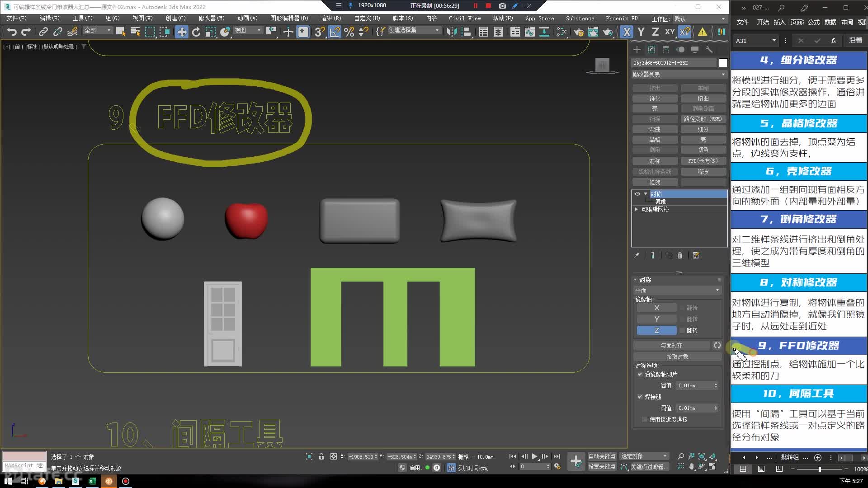
Task: Check 翻转 for X mirror axis
Action: [x=682, y=308]
